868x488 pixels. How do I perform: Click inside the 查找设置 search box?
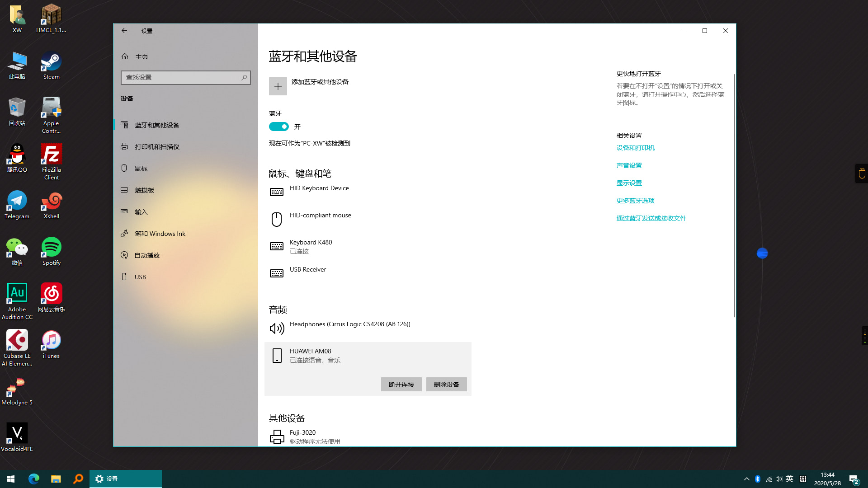[185, 77]
